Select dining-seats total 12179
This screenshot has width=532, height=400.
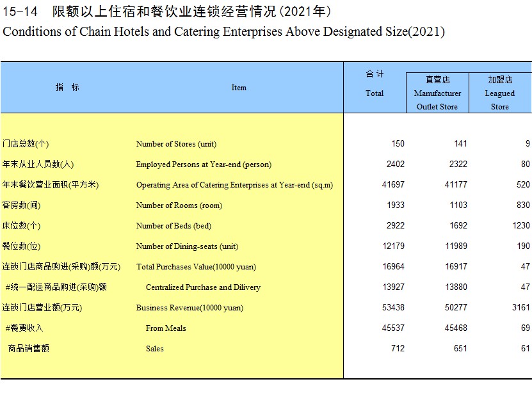(393, 246)
